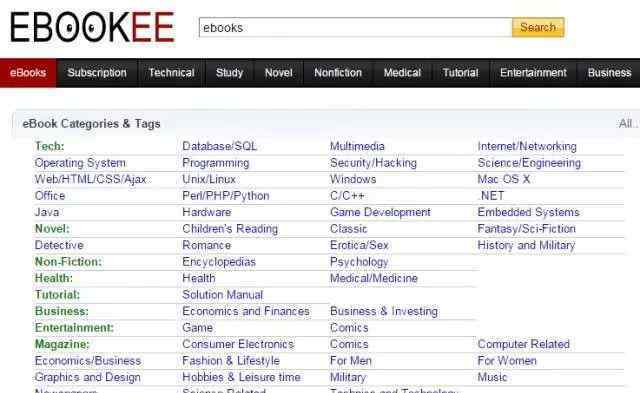The width and height of the screenshot is (640, 393).
Task: Click the Business: section link
Action: pos(62,311)
